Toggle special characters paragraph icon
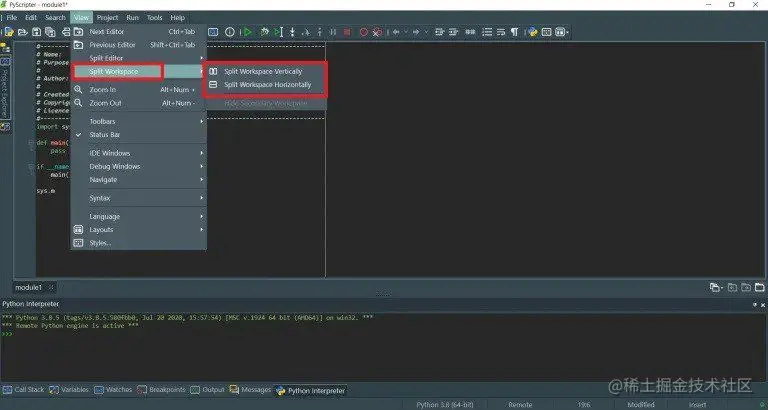 click(x=514, y=32)
